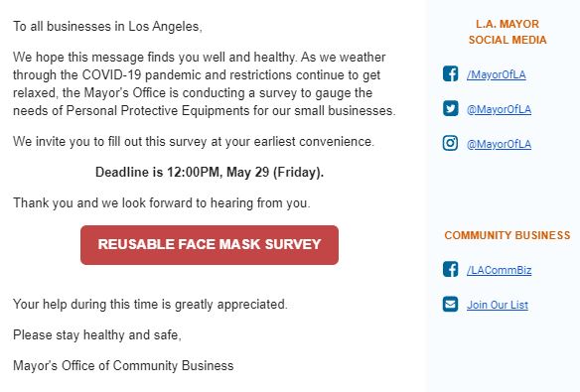Click the 'Your help during this time' sentence
Viewport: 580px width, 392px height.
150,305
